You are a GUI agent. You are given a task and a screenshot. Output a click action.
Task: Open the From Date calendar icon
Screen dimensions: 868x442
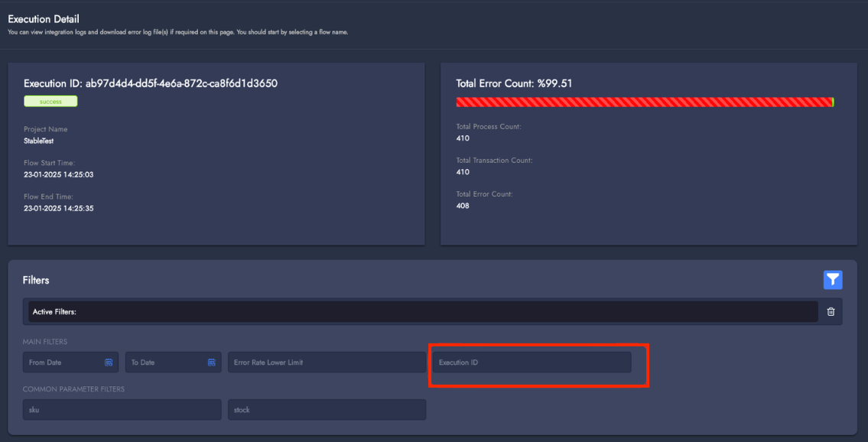109,362
